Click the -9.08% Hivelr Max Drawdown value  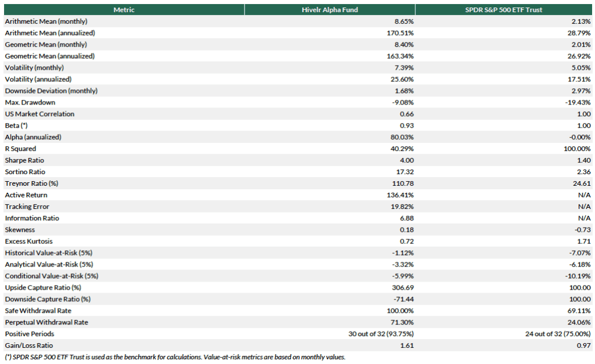pos(403,102)
